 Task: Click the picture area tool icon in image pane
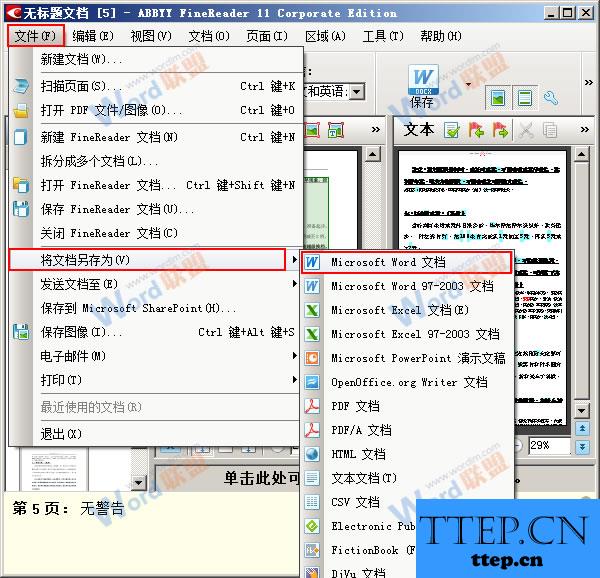click(312, 130)
